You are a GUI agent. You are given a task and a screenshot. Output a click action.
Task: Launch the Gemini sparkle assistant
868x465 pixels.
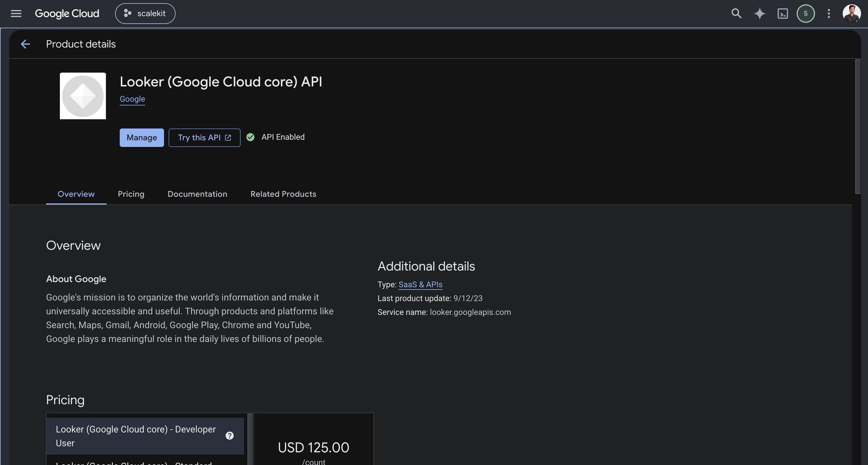[x=759, y=13]
